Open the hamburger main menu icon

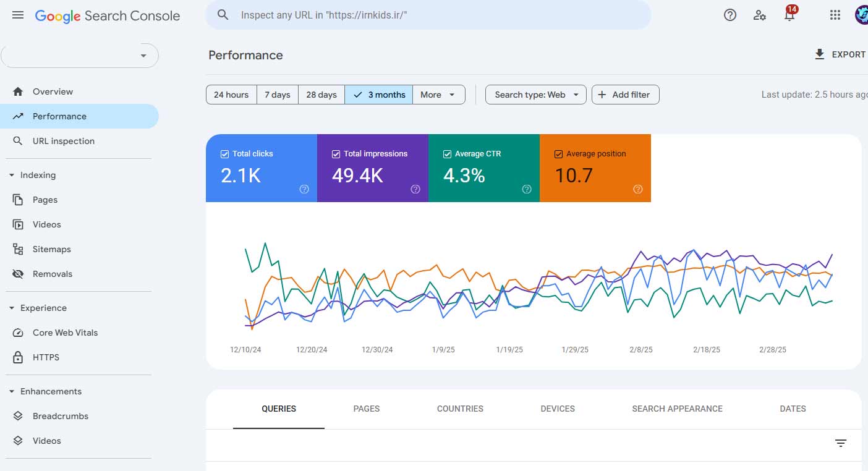tap(18, 15)
